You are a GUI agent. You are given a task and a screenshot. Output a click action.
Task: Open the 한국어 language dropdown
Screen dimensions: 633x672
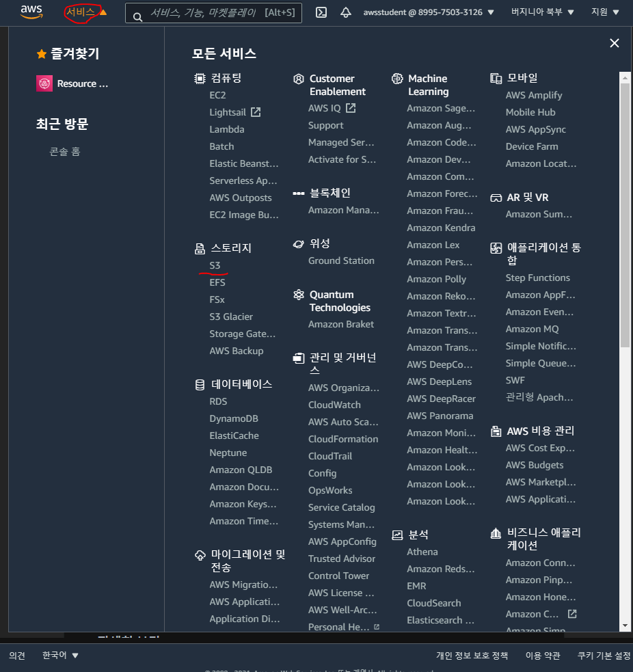pos(60,656)
